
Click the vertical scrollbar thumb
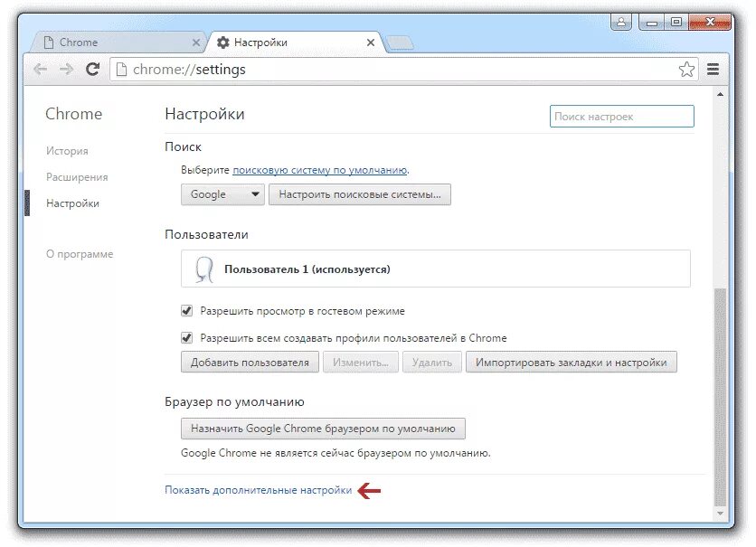point(720,397)
